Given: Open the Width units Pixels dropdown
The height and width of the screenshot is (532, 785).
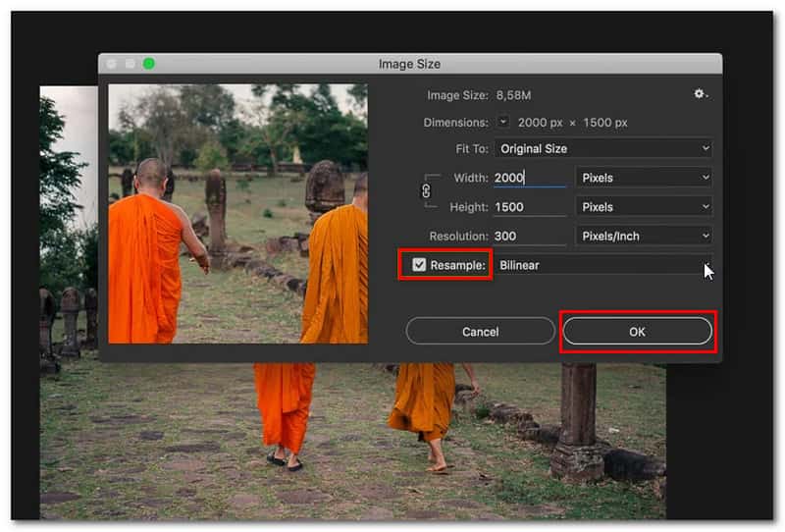Looking at the screenshot, I should [x=645, y=178].
